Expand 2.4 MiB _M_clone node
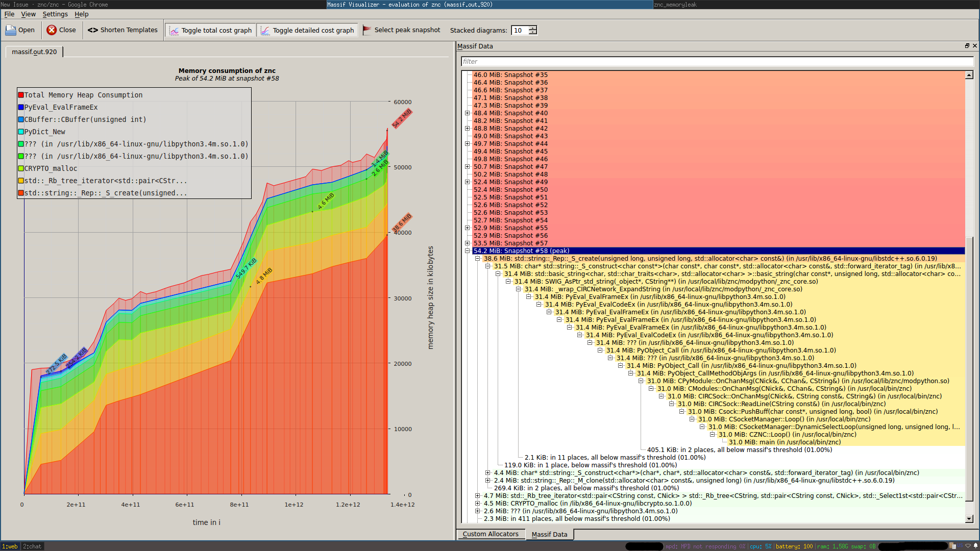Image resolution: width=980 pixels, height=551 pixels. pos(487,481)
